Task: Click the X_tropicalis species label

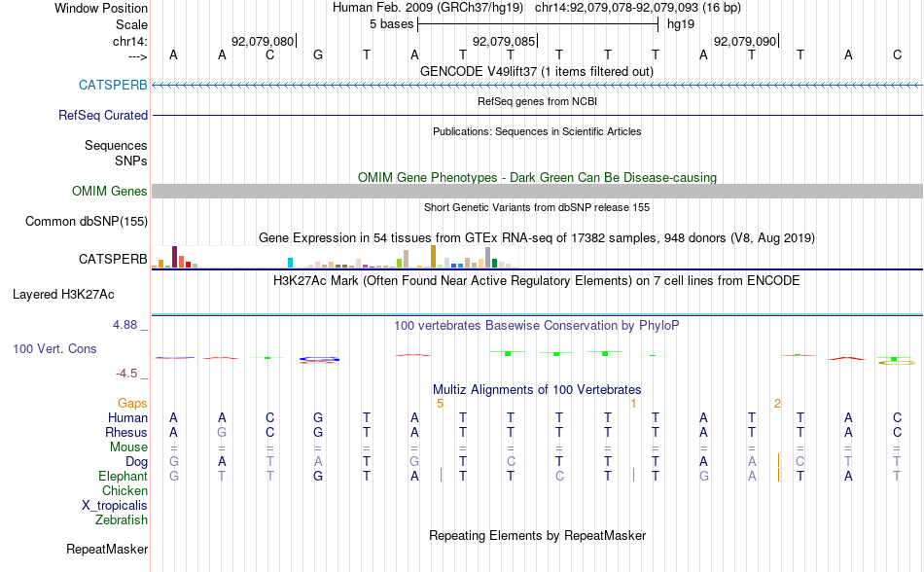Action: (x=115, y=506)
